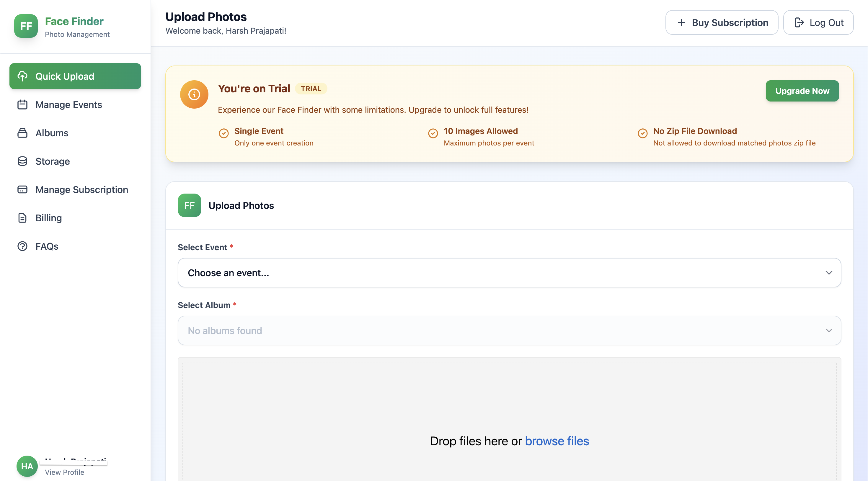The width and height of the screenshot is (868, 481).
Task: Click the browse files link
Action: tap(557, 441)
